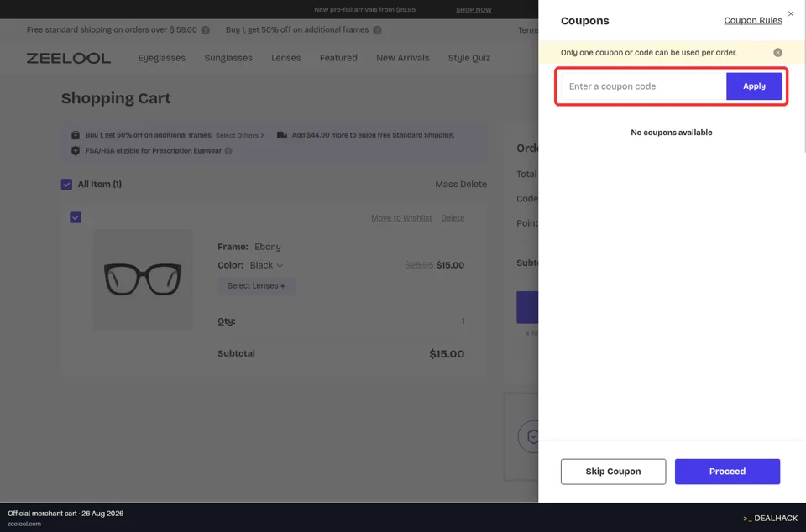This screenshot has height=532, width=806.
Task: Click Mass Delete
Action: tap(461, 185)
